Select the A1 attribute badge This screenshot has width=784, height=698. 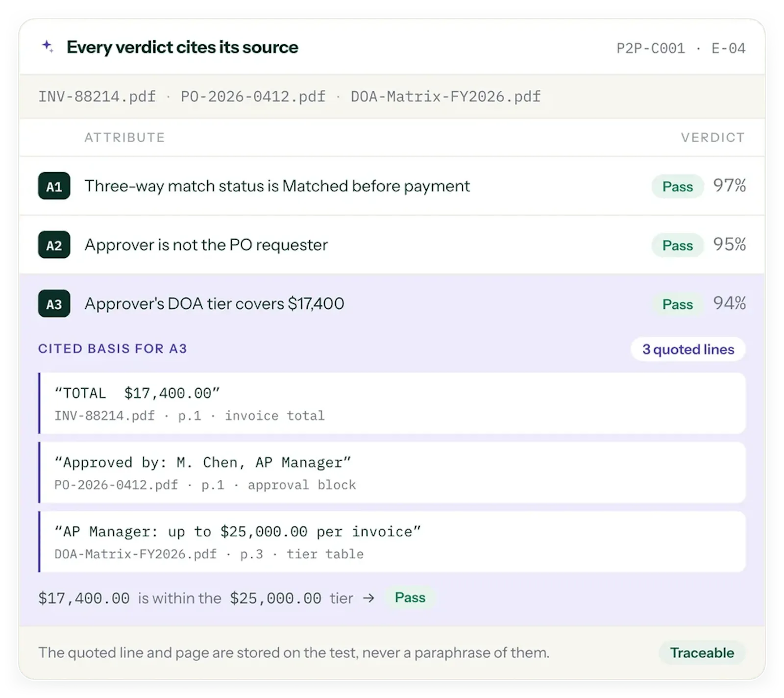[54, 186]
